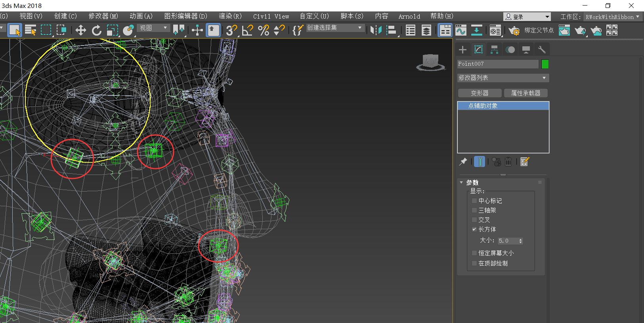Click the Pin Stack icon

pyautogui.click(x=463, y=161)
